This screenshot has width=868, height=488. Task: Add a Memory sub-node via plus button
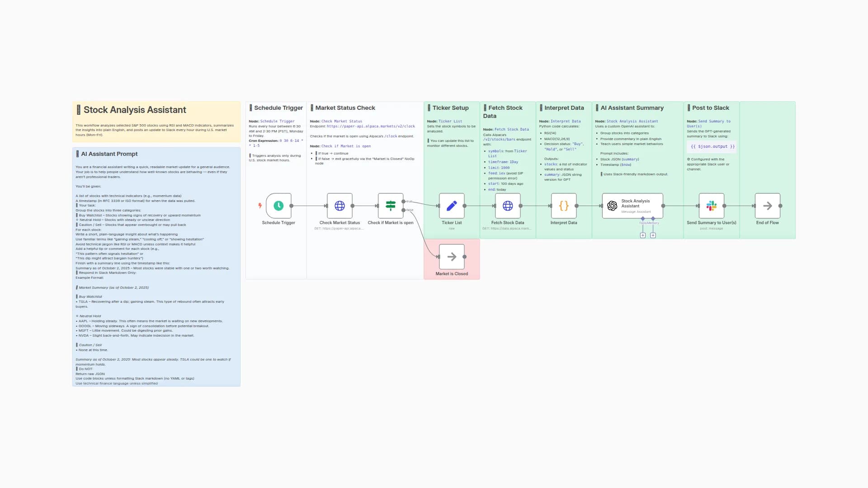653,235
